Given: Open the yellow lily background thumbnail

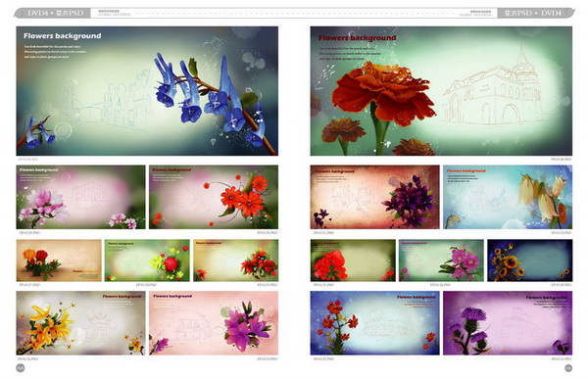Looking at the screenshot, I should tap(80, 323).
